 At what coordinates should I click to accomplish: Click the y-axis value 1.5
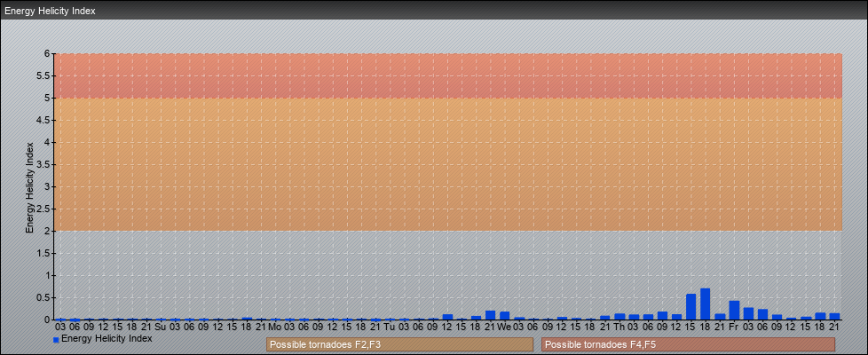click(43, 253)
